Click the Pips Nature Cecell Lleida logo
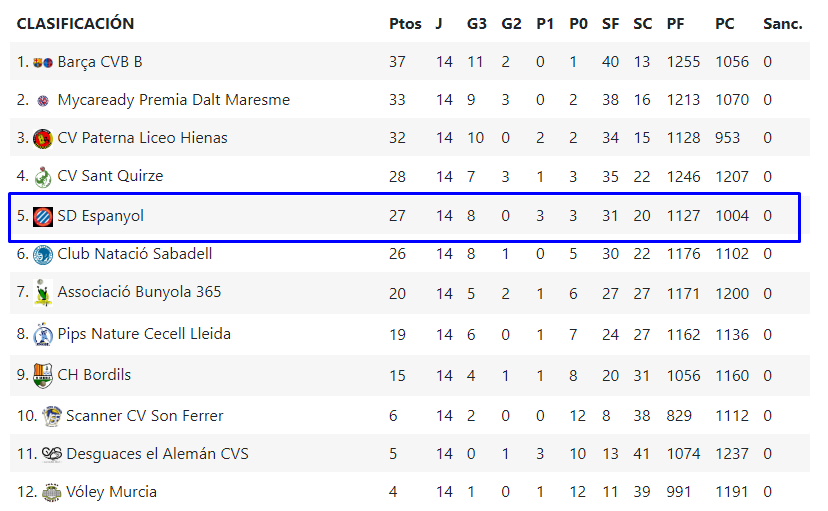 [43, 334]
